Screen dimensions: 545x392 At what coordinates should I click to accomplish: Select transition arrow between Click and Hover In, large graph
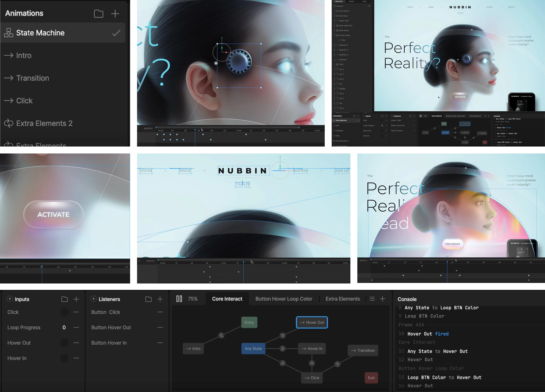(312, 363)
